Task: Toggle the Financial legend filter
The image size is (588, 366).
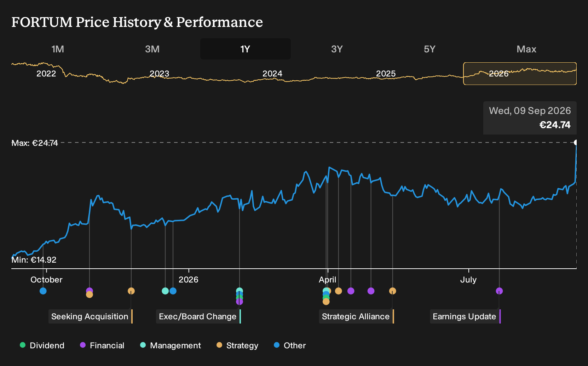Action: tap(102, 345)
